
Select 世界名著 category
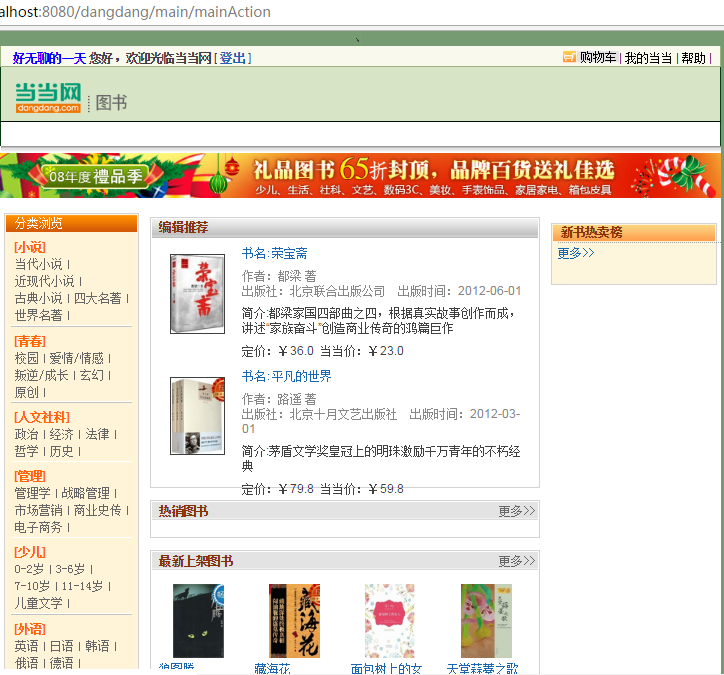pos(38,315)
